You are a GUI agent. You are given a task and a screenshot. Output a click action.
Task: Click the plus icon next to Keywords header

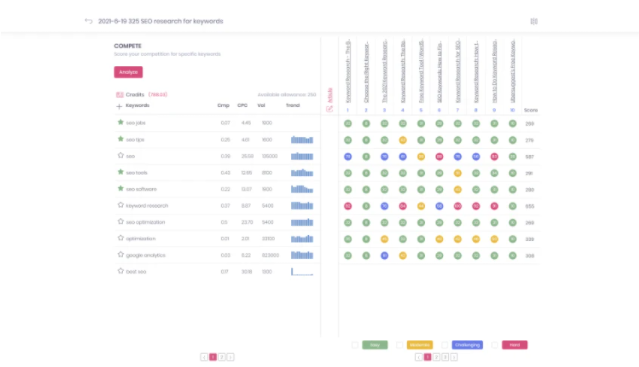click(119, 106)
